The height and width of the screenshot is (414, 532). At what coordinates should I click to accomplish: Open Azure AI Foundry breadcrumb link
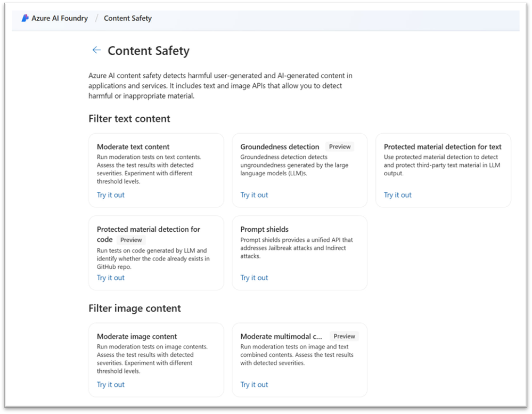[x=59, y=18]
